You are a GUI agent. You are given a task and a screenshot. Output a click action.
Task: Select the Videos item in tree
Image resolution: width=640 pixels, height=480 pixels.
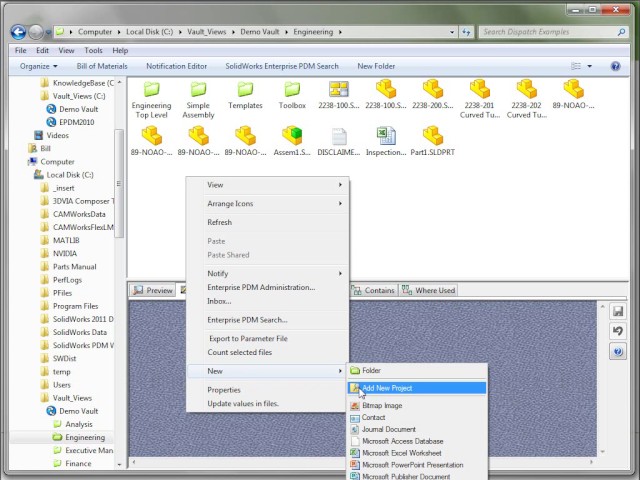pos(51,135)
